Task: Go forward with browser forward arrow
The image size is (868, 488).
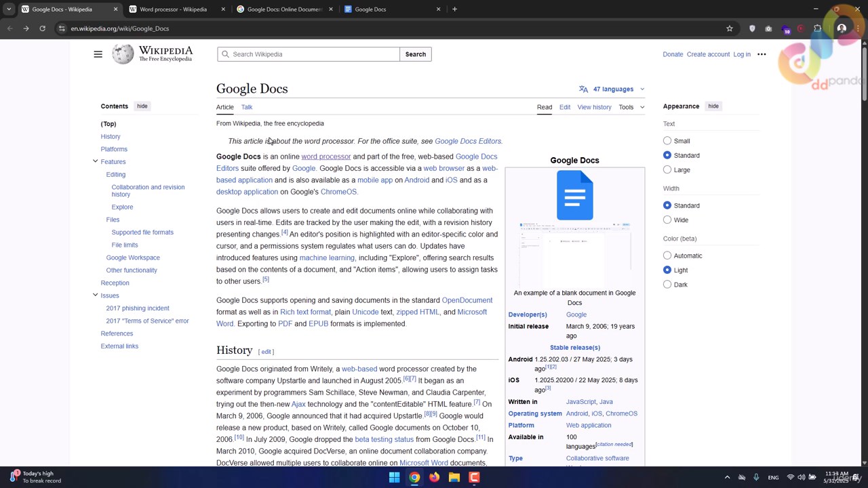Action: coord(26,28)
